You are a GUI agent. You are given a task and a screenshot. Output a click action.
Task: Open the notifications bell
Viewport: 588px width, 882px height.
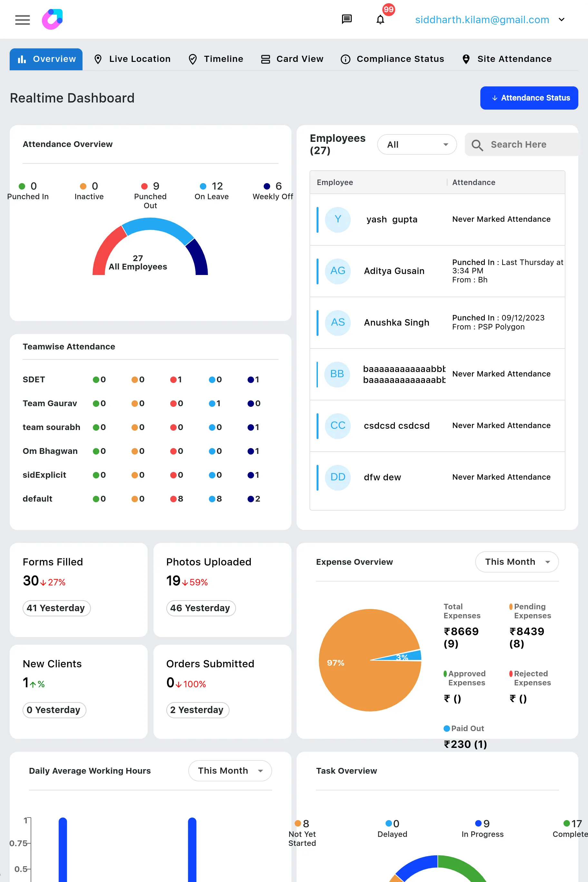coord(380,19)
